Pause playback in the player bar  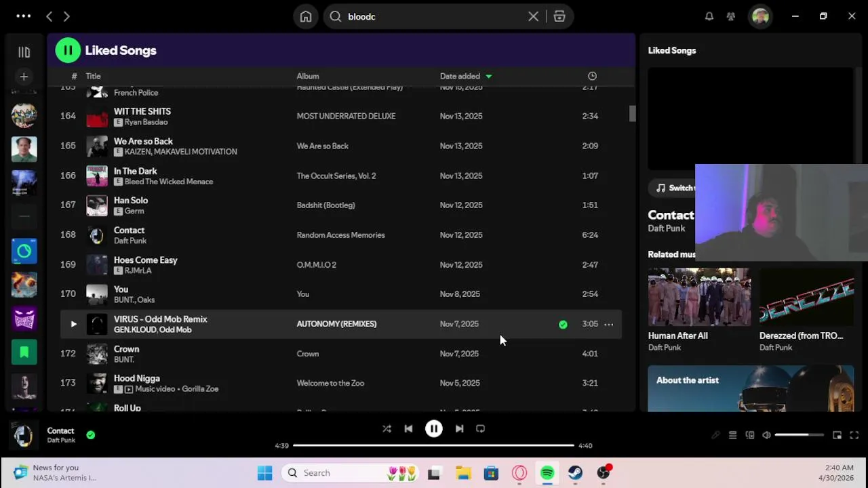pyautogui.click(x=434, y=428)
